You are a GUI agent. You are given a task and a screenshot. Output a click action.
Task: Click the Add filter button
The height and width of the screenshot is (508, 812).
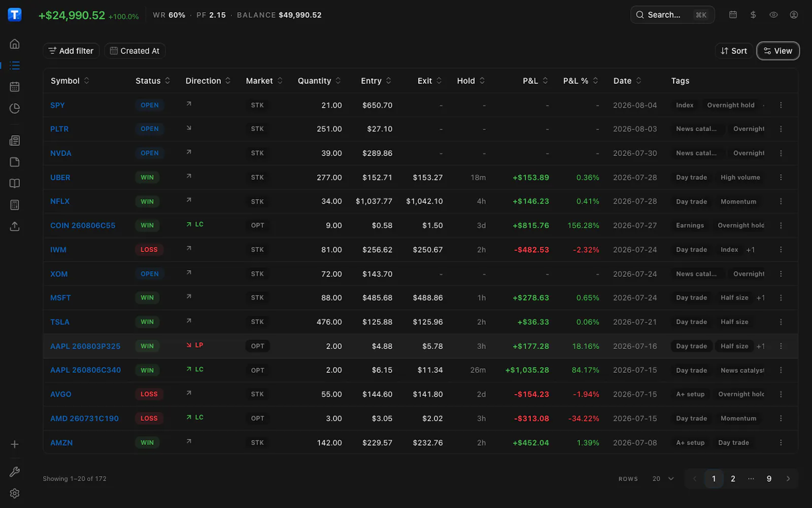point(71,51)
